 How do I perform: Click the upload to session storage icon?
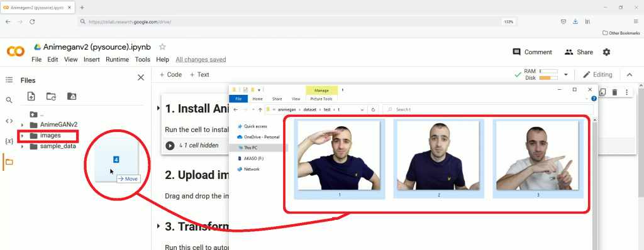tap(31, 97)
